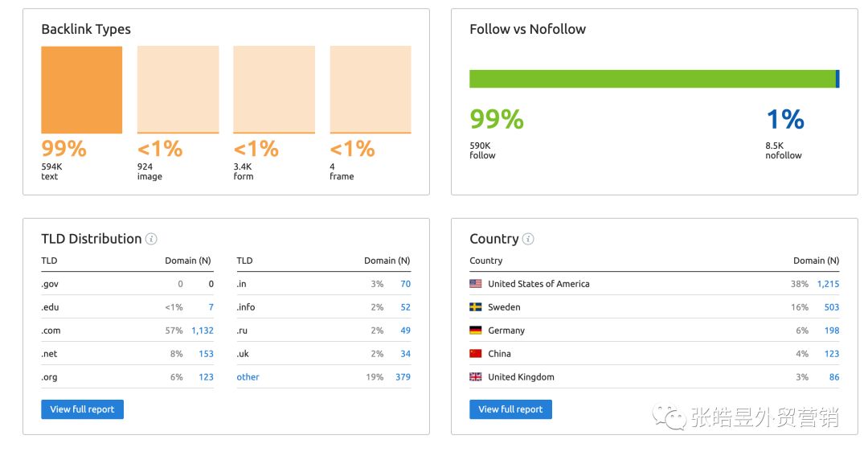Viewport: 868px width, 456px height.
Task: Click the blue nofollow bar segment
Action: pyautogui.click(x=837, y=79)
